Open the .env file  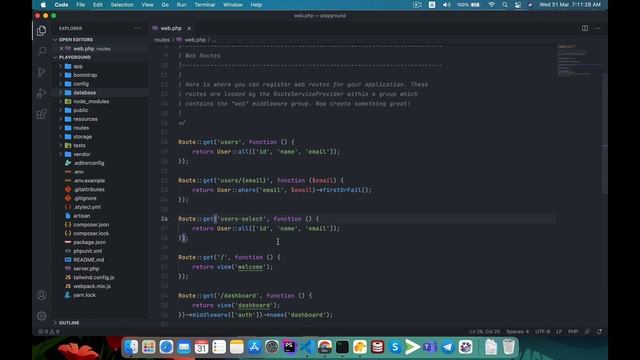click(x=79, y=172)
